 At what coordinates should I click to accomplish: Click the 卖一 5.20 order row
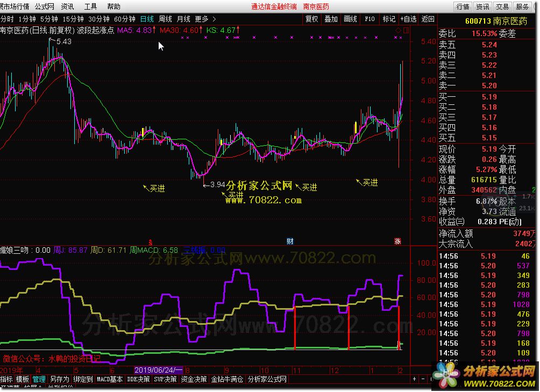pyautogui.click(x=486, y=85)
